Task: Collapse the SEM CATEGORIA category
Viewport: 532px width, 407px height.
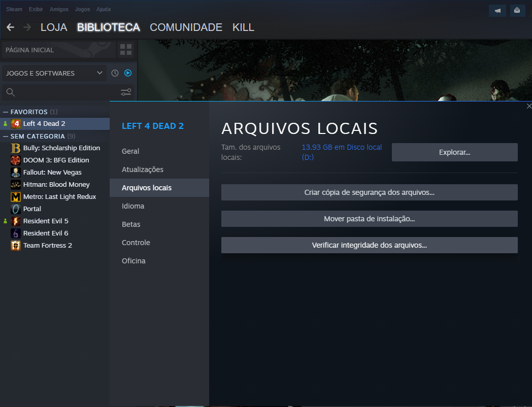Action: tap(6, 137)
